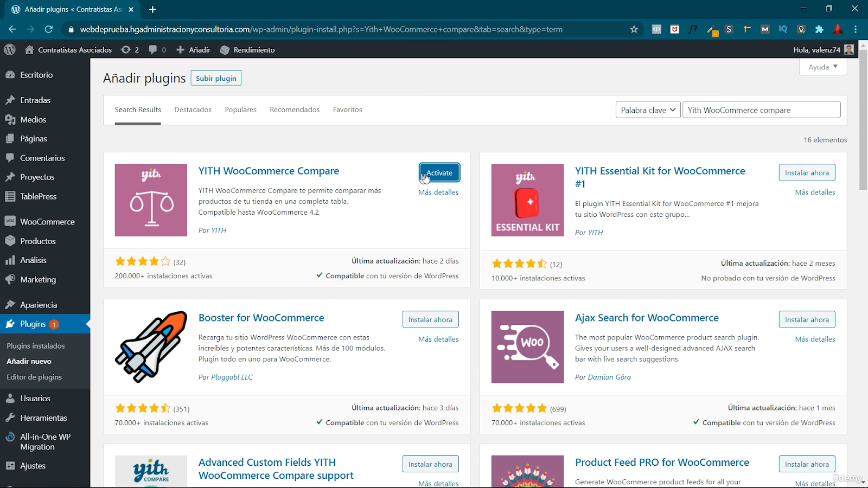Install Advanced Custom Fields YITH Compare support
Screen dimensions: 868x488
pos(430,464)
